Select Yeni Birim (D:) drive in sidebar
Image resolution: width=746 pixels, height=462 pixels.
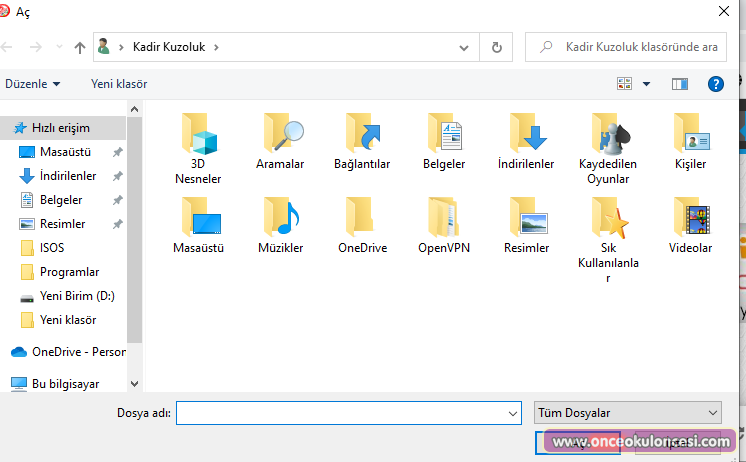coord(77,296)
